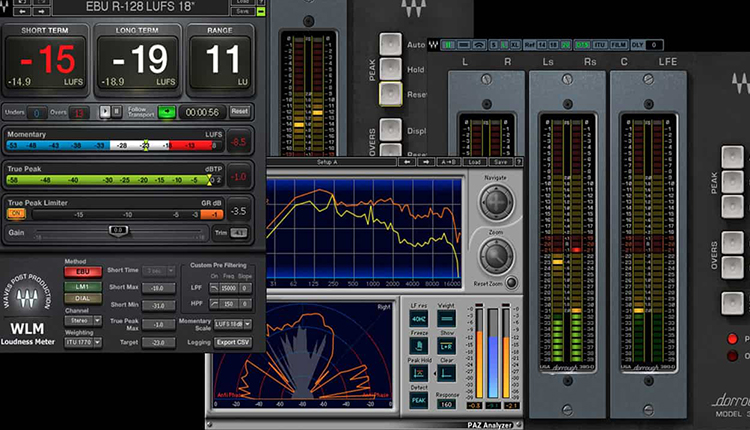Click the PAZ Zoom knob
The height and width of the screenshot is (430, 750).
coord(496,256)
